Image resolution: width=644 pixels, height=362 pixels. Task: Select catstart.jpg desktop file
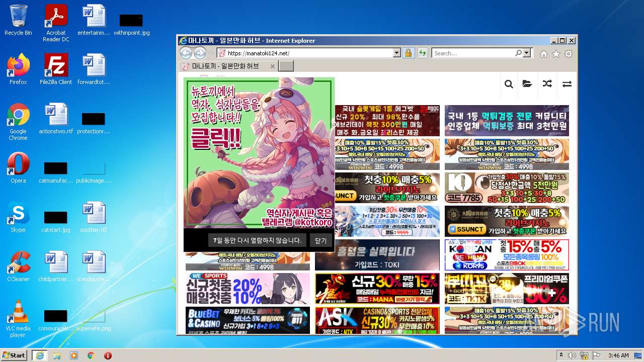[56, 221]
